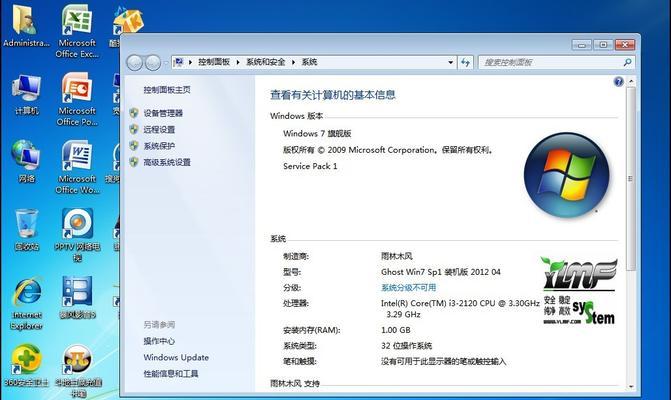Click the shield icon beside 远程设置

pyautogui.click(x=134, y=129)
